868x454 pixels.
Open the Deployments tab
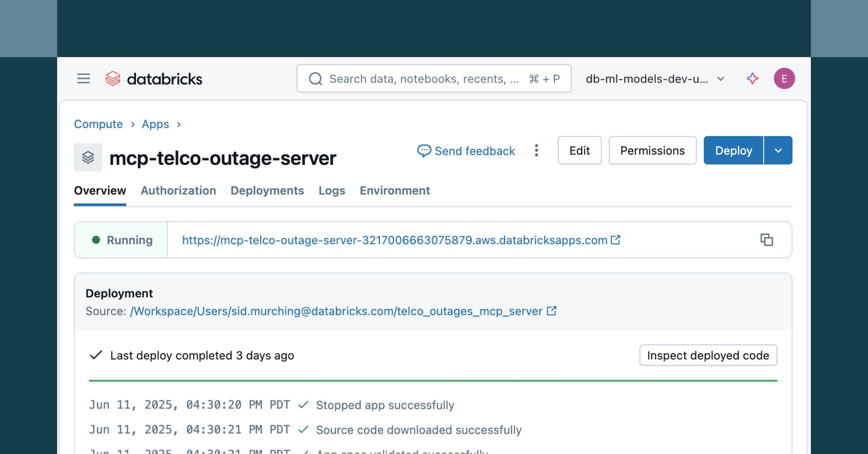(267, 190)
